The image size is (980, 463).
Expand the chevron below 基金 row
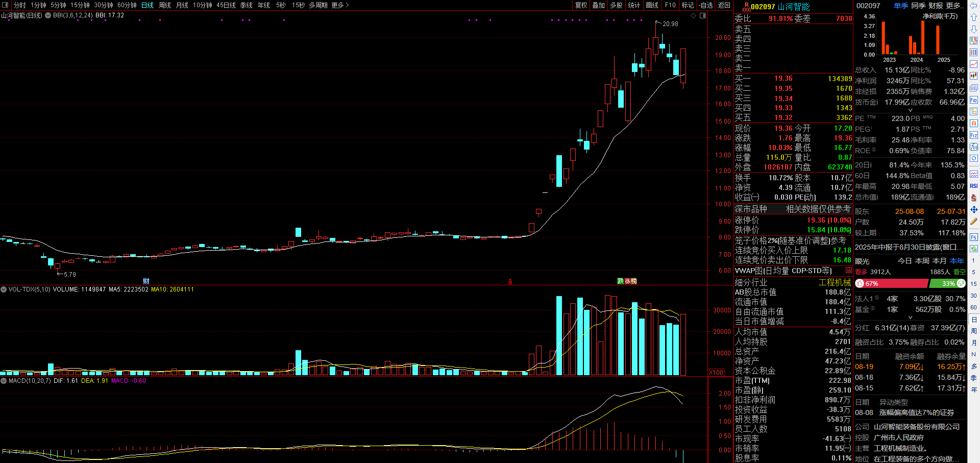(910, 317)
